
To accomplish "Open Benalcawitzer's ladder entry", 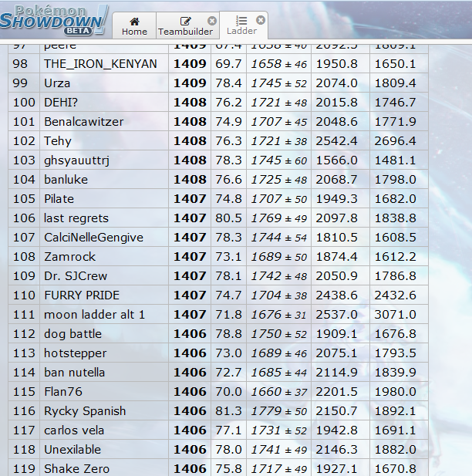I will [x=83, y=122].
